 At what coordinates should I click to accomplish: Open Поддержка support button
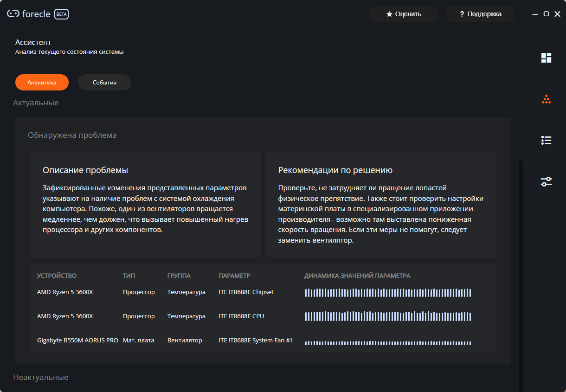480,14
